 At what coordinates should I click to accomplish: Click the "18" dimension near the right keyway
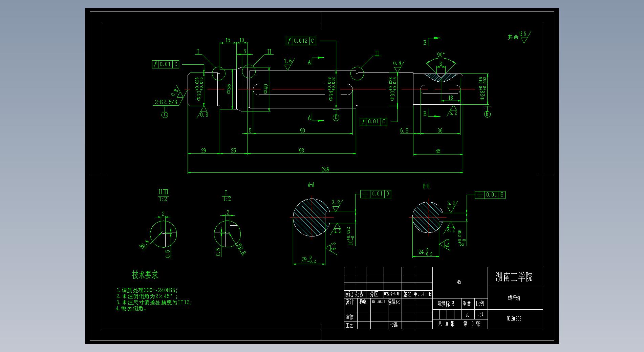coord(450,98)
